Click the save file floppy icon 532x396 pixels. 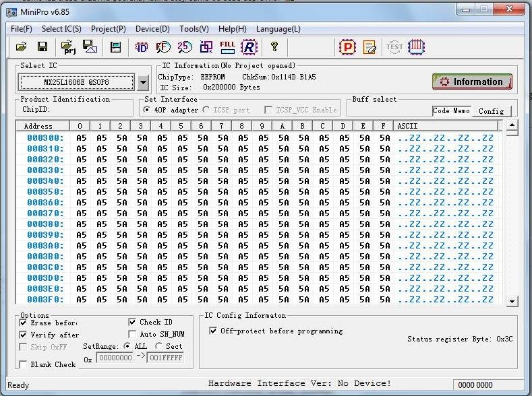(x=42, y=46)
